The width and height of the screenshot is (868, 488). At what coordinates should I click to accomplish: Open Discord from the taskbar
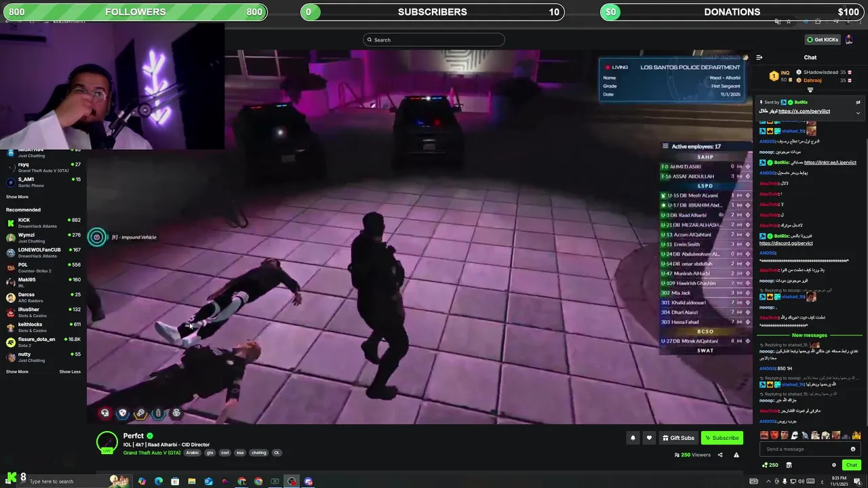tap(309, 481)
